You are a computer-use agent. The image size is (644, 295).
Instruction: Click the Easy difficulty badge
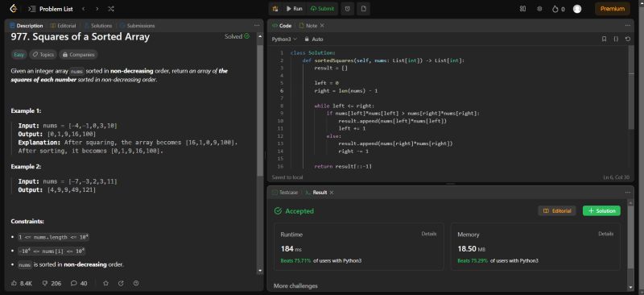coord(19,54)
